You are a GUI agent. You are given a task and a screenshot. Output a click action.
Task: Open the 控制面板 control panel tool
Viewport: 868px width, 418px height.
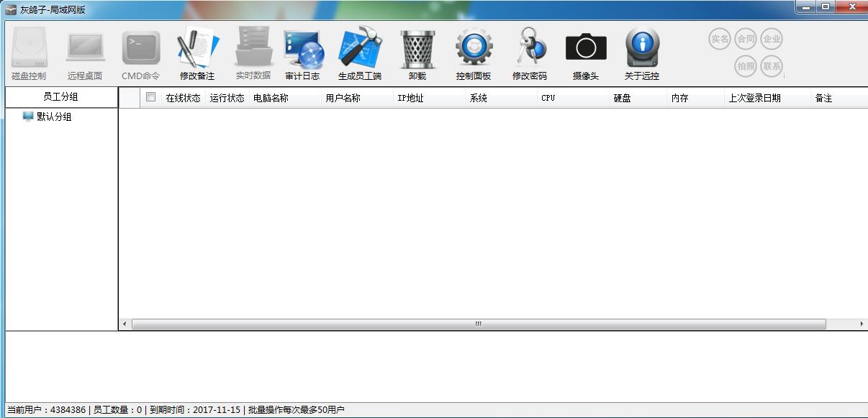click(x=473, y=52)
